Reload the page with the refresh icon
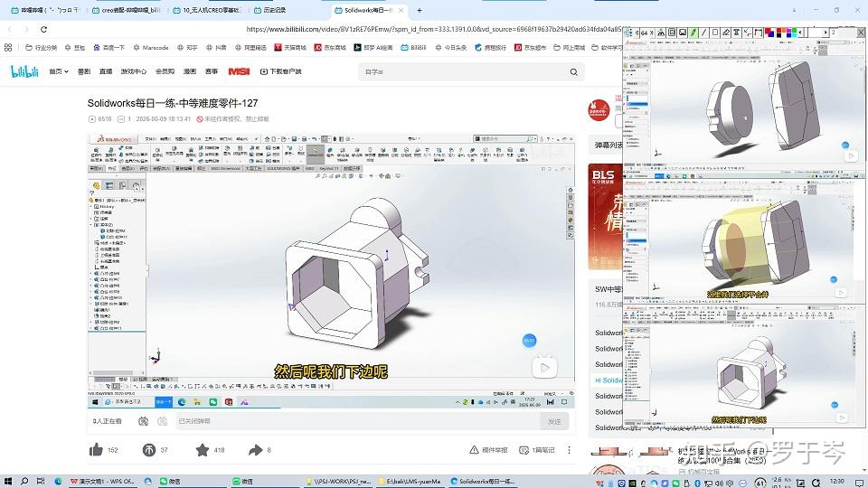Screen dimensions: 868x488 coord(43,29)
